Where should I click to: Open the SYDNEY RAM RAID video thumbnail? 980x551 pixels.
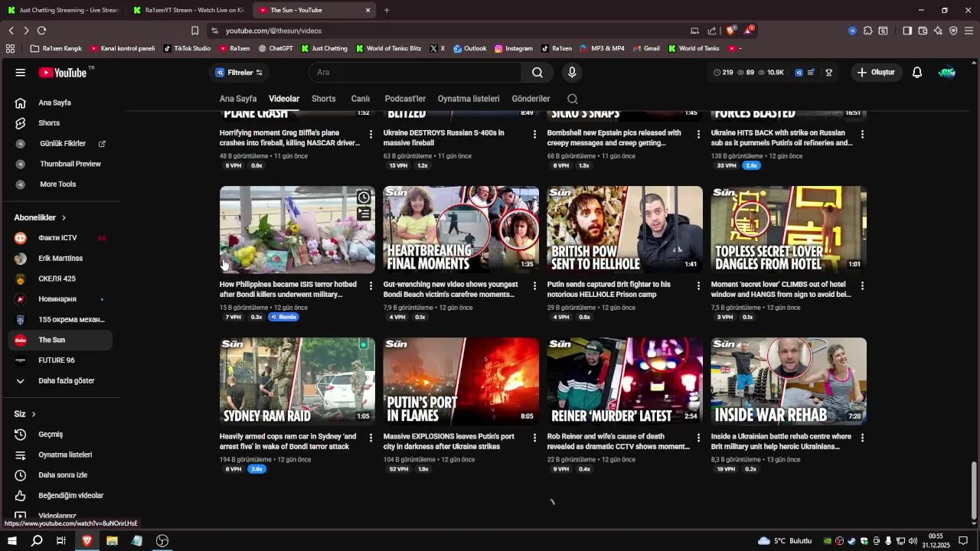(x=297, y=382)
